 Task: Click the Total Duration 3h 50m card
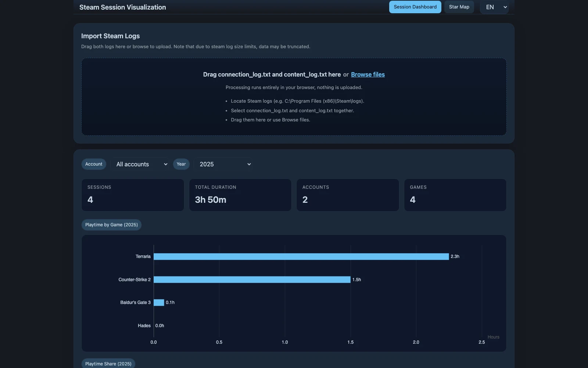240,195
